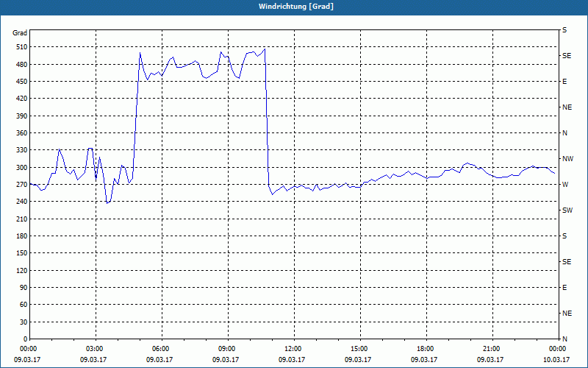Select the 12:00 time label

pos(293,349)
